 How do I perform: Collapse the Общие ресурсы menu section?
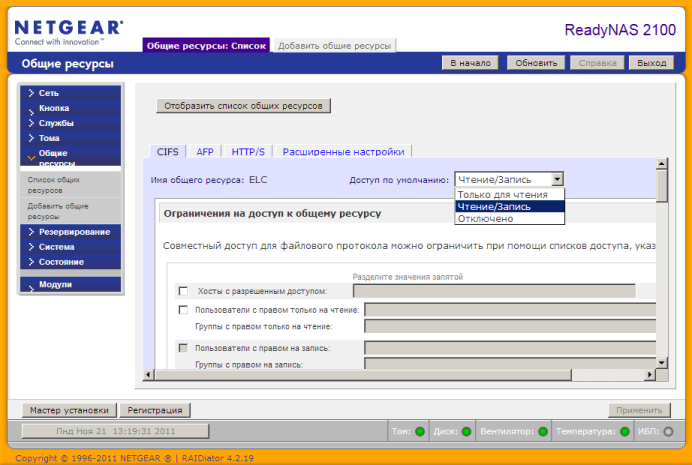coord(70,156)
